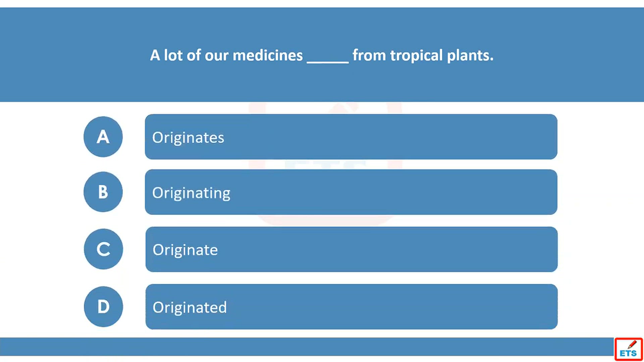Select circle letter A option
This screenshot has width=644, height=362.
[103, 137]
